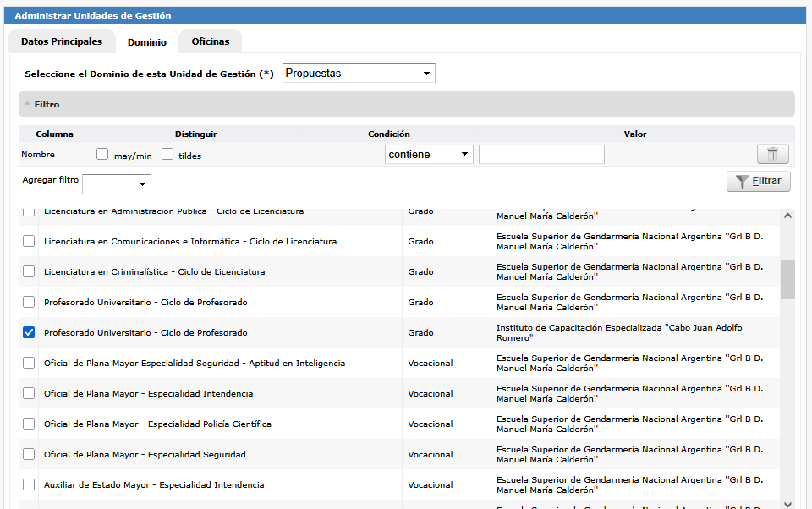Check Oficial de Plana Mayor Especialidad Intendencia
The height and width of the screenshot is (509, 812).
coord(29,393)
